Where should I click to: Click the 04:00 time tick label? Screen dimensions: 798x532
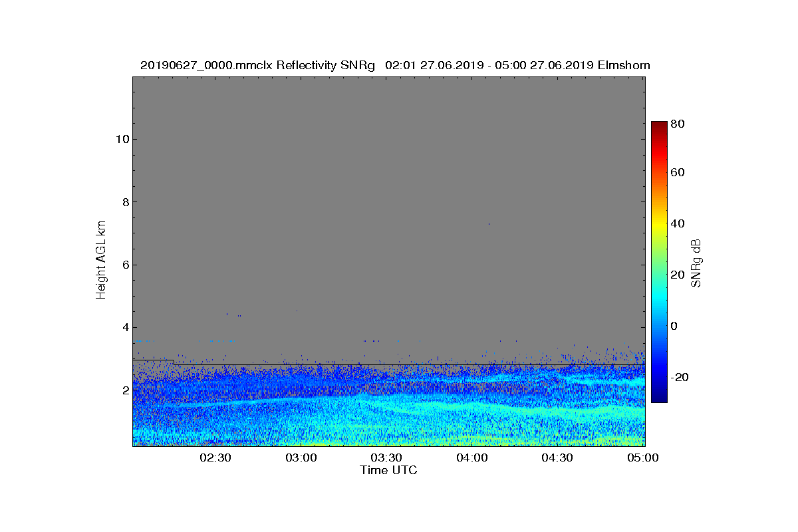click(x=472, y=458)
